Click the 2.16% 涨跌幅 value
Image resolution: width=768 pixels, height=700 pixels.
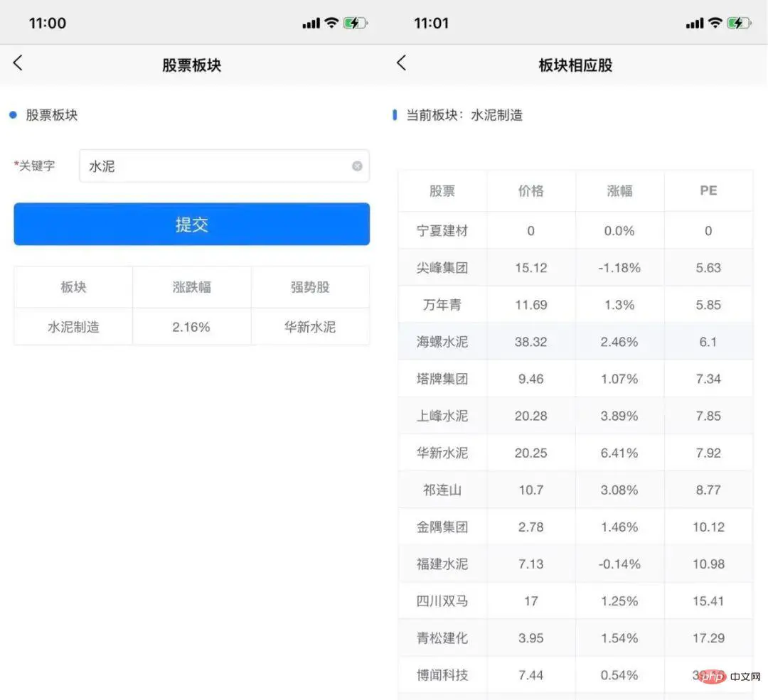click(191, 326)
